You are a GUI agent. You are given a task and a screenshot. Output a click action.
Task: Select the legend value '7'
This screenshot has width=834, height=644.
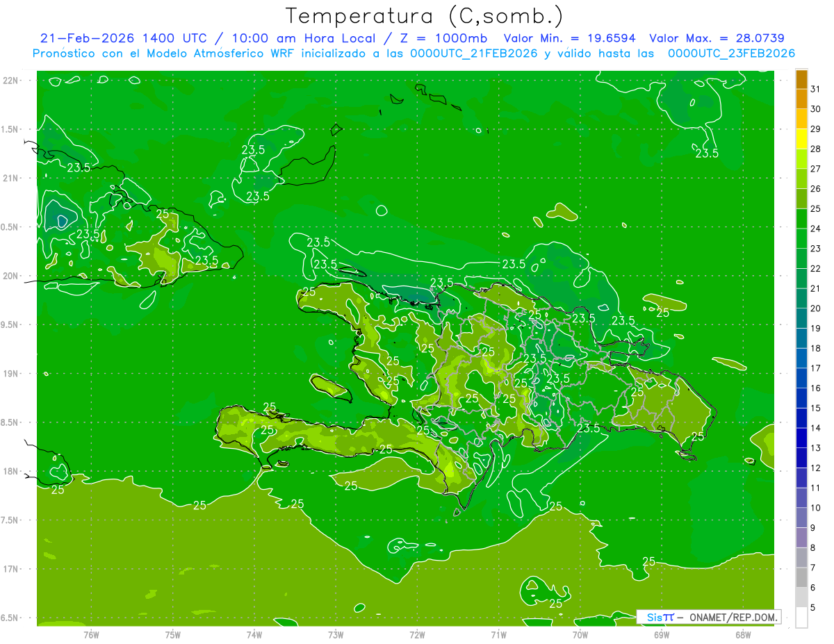(813, 568)
